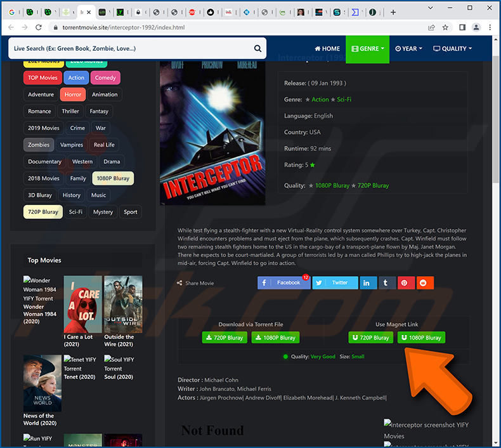The image size is (501, 448).
Task: Open the Chrome profile avatar icon
Action: [x=476, y=27]
